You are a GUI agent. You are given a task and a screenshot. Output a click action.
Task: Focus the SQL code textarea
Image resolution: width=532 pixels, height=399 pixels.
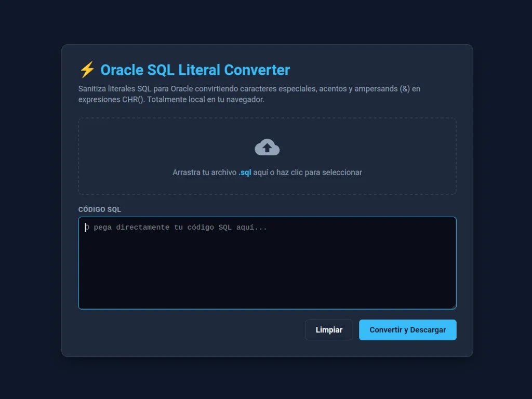click(x=267, y=263)
